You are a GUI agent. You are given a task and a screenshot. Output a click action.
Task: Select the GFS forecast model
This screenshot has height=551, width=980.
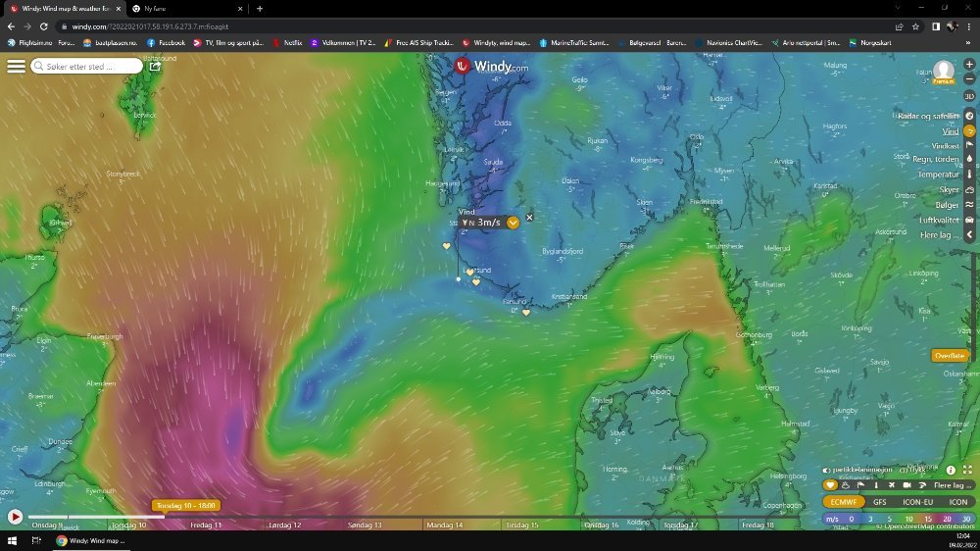coord(879,502)
